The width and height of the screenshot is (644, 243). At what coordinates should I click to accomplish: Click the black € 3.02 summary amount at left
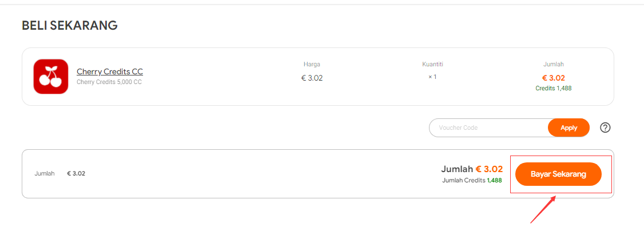click(76, 174)
